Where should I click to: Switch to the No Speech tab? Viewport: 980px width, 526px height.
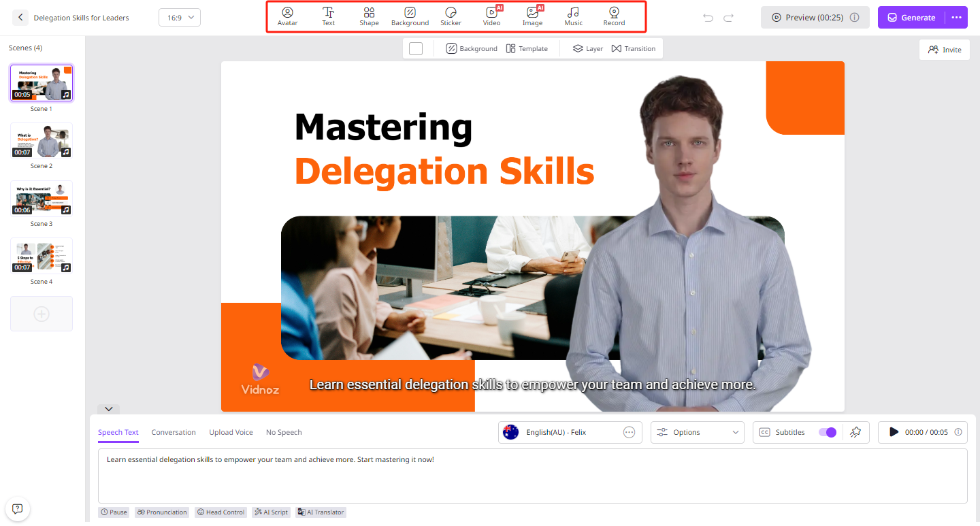click(x=284, y=431)
